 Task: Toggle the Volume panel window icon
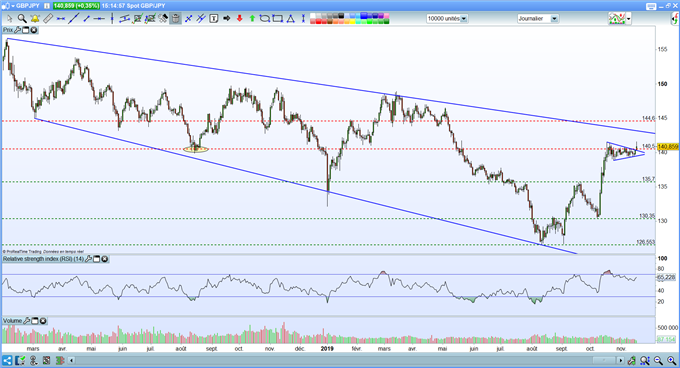tap(35, 321)
